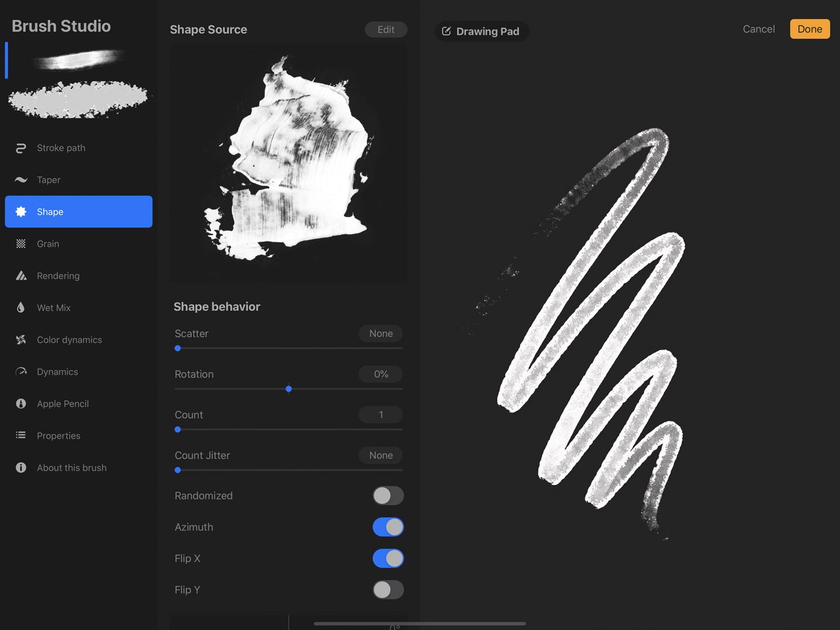Turn on the Flip Y toggle
This screenshot has width=840, height=630.
pos(388,590)
